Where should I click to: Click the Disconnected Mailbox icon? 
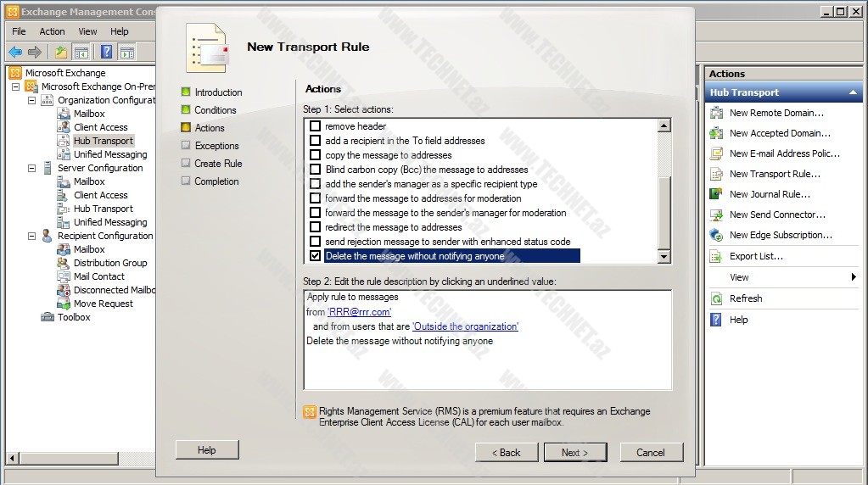(x=63, y=290)
